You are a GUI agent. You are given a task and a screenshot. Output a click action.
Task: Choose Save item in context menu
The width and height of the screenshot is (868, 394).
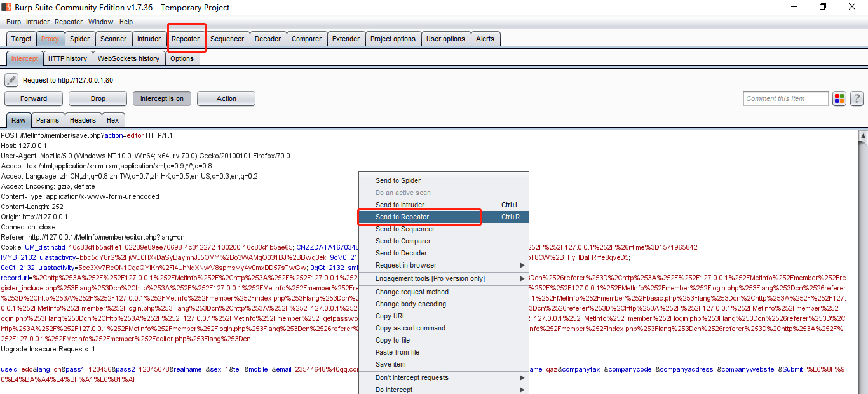pos(444,364)
